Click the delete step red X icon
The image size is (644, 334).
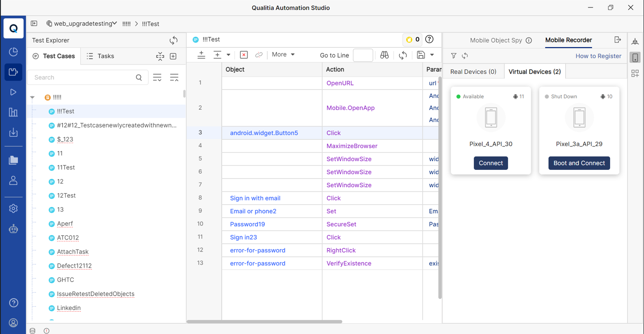(x=244, y=55)
